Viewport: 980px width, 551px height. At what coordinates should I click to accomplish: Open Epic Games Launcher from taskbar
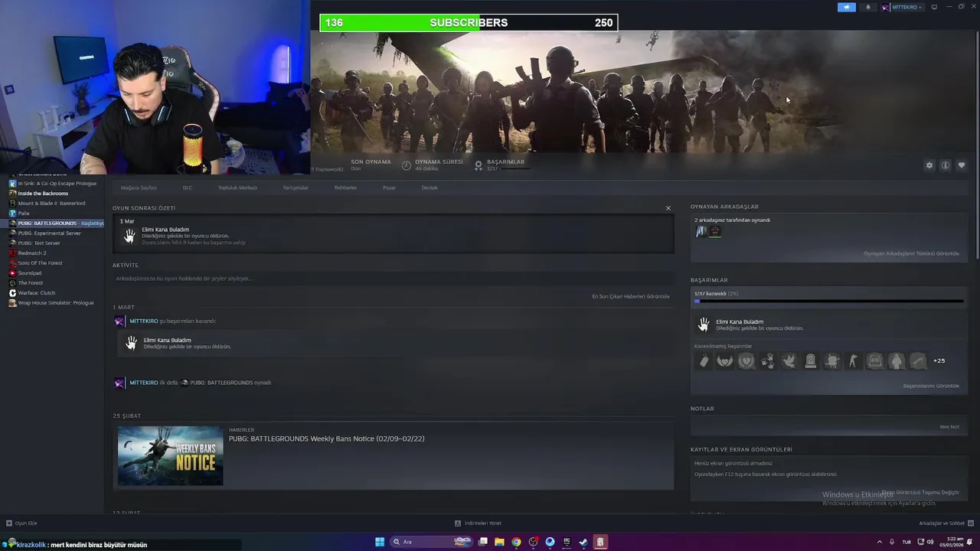(x=567, y=542)
